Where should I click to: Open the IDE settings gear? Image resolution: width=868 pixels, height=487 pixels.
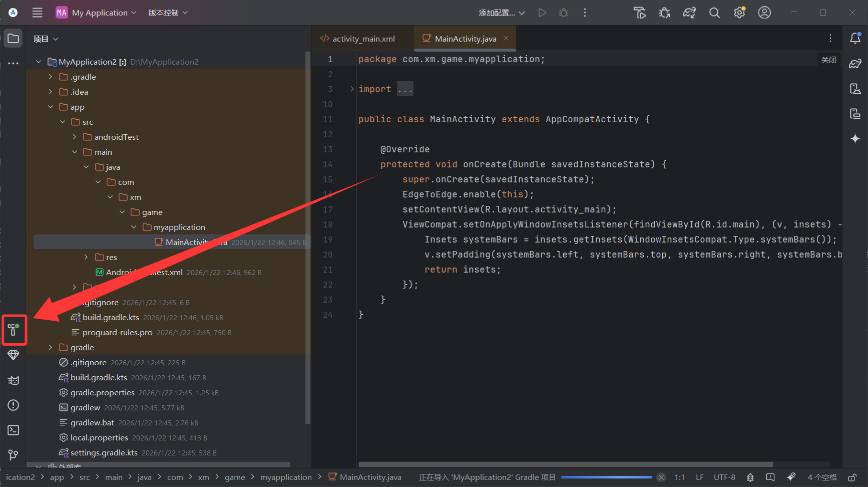[739, 13]
